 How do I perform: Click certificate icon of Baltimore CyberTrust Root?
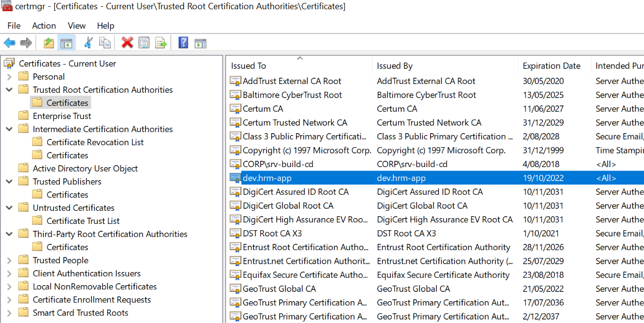coord(235,95)
